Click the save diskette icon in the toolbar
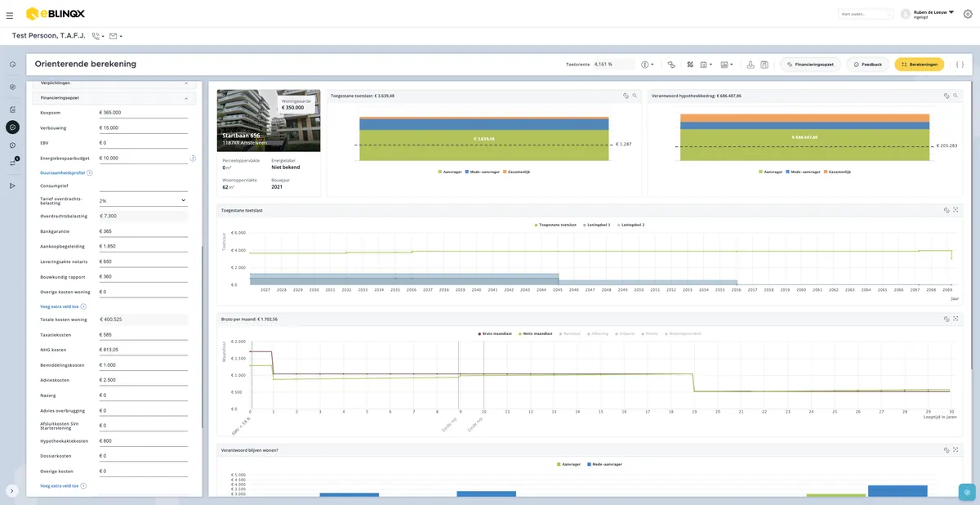The image size is (980, 505). click(764, 64)
